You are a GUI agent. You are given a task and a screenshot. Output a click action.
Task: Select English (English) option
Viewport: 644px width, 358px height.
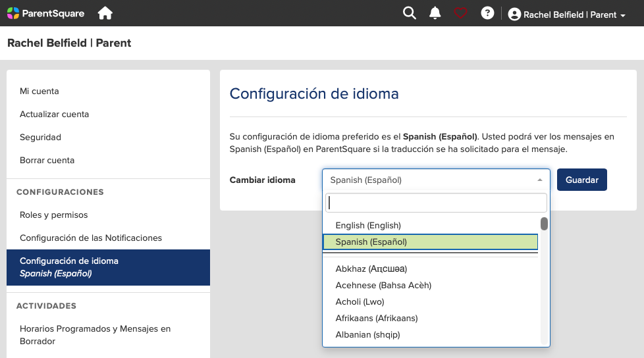[x=431, y=225]
